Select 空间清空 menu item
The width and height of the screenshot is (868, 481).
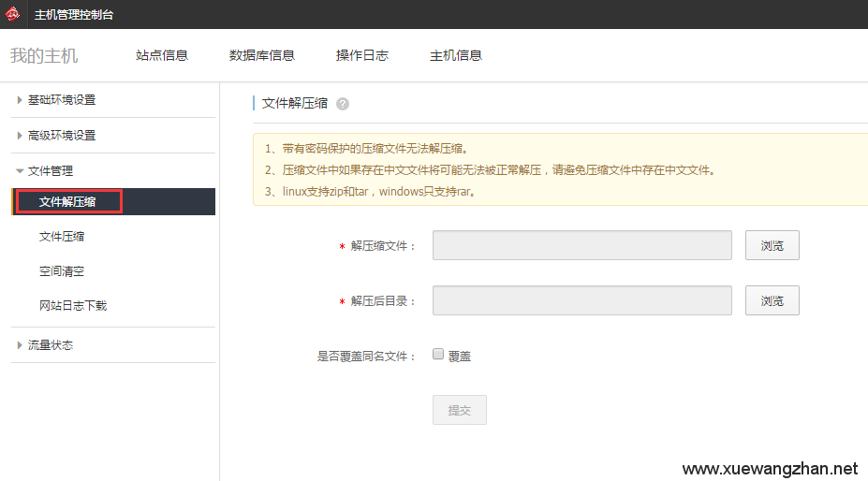pos(62,271)
